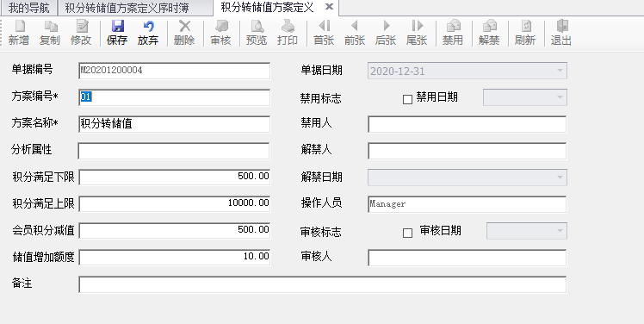Click the 删除 delete button
The width and height of the screenshot is (644, 324).
click(184, 33)
